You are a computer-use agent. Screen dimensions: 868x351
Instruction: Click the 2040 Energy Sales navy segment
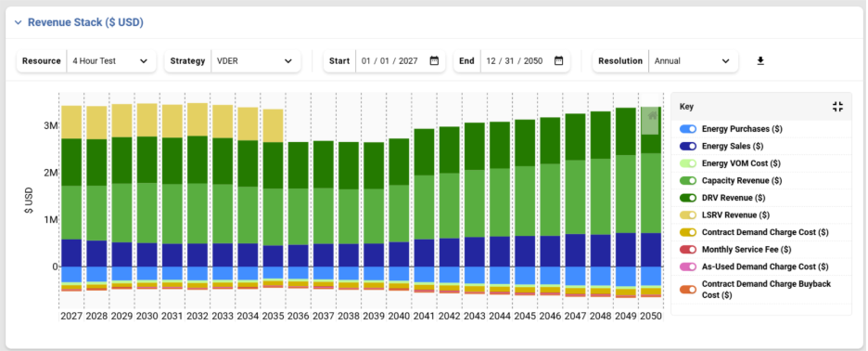point(398,254)
